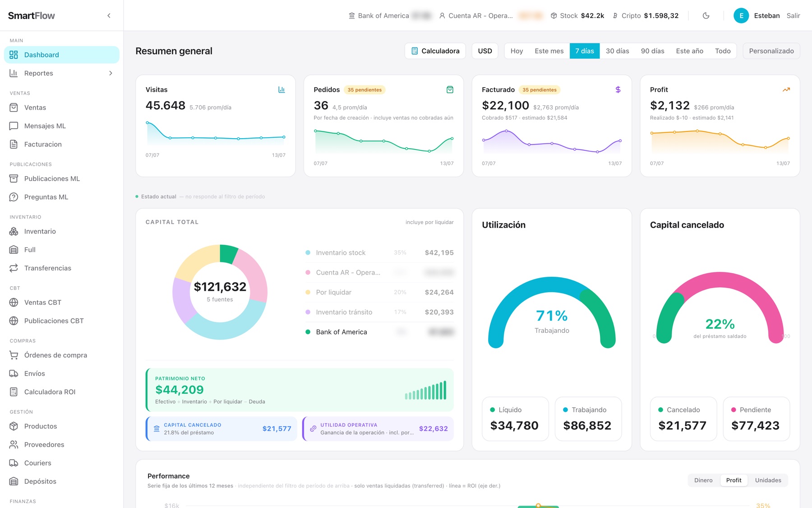The image size is (812, 508).
Task: Switch Performance chart to Unidades
Action: [768, 480]
